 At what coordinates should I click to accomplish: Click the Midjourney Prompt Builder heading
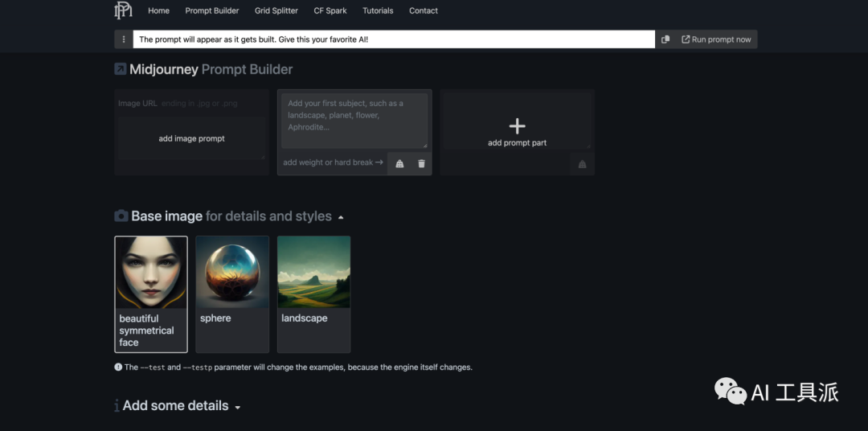click(x=211, y=69)
